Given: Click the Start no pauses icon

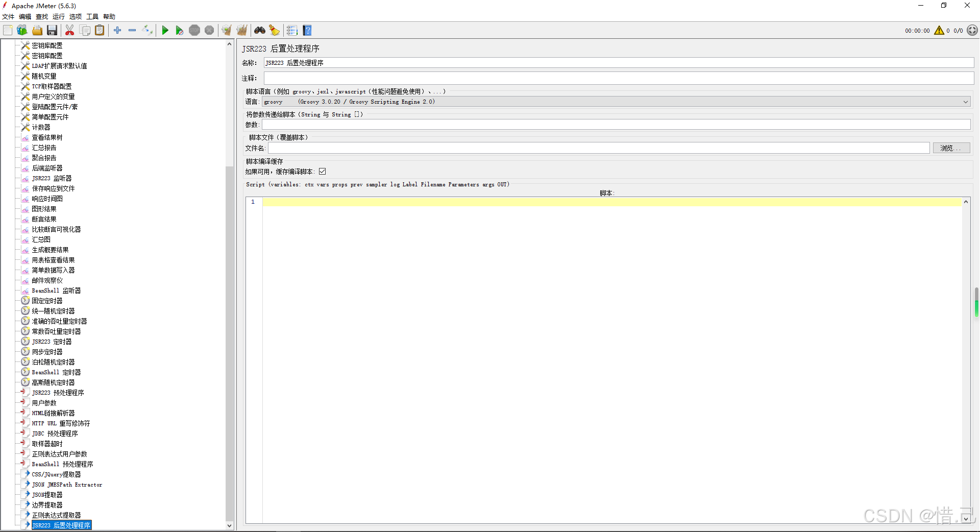Looking at the screenshot, I should pos(179,31).
